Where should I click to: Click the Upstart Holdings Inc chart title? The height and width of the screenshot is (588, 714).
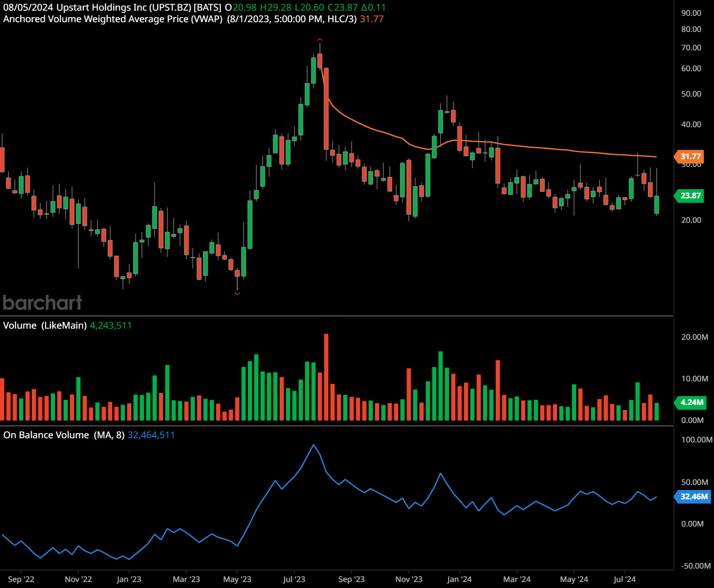pos(112,7)
